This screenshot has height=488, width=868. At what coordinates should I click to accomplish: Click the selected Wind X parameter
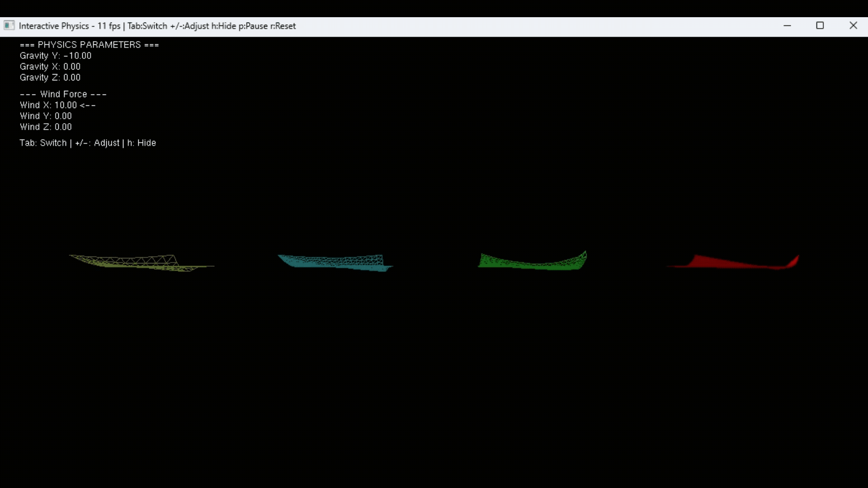tap(57, 105)
